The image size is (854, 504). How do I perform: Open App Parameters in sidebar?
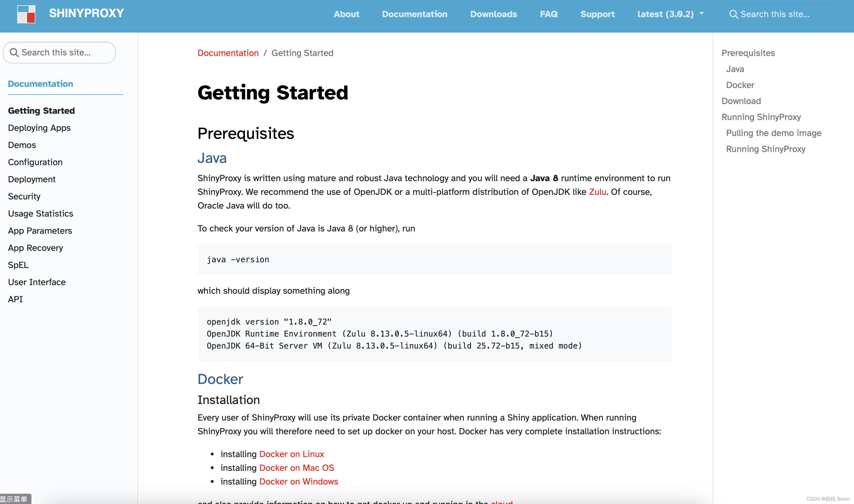40,231
